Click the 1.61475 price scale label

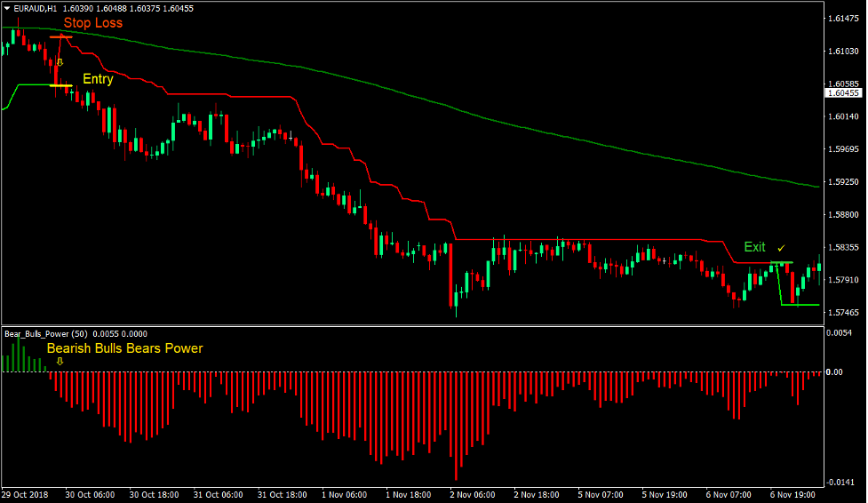pos(843,19)
